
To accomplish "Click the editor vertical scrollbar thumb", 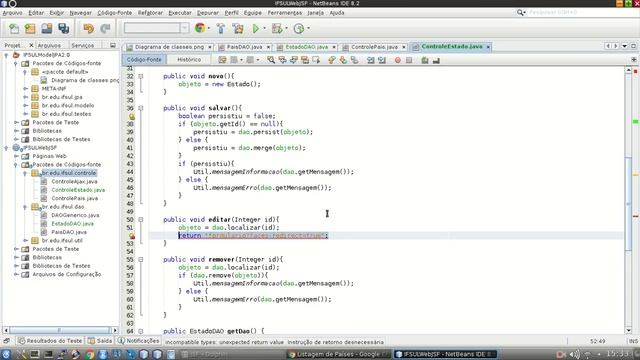I will coord(628,203).
